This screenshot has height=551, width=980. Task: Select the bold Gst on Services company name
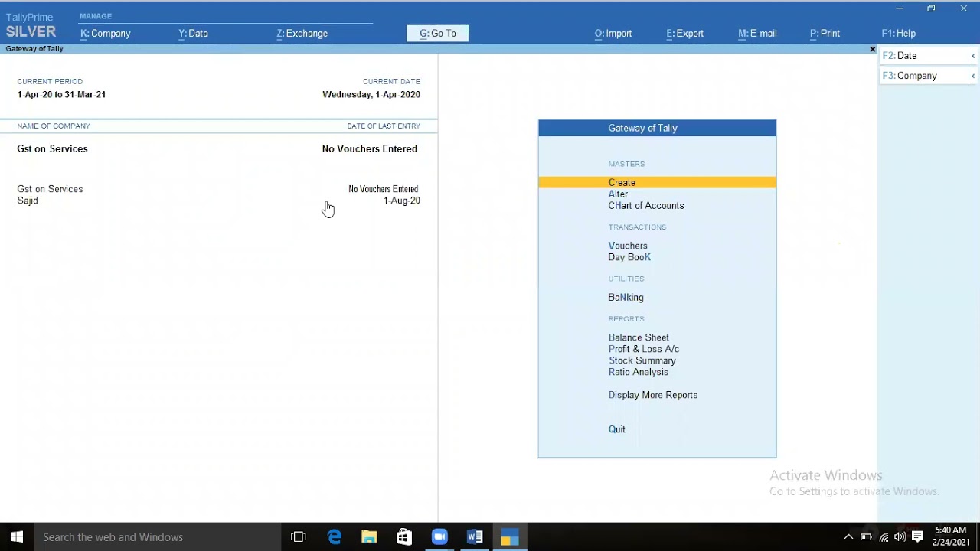click(52, 148)
